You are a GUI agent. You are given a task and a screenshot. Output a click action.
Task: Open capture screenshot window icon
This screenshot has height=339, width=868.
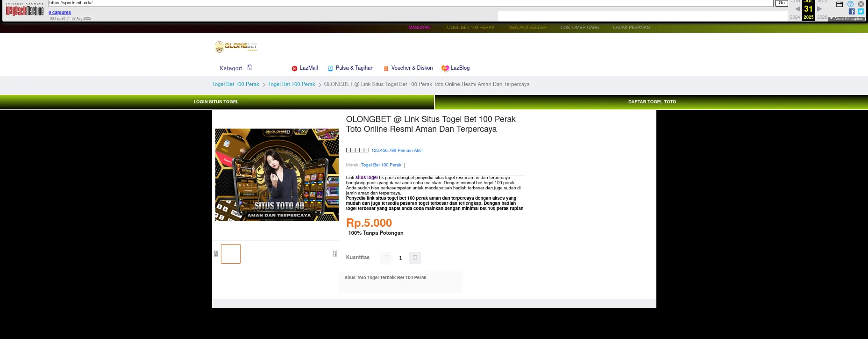point(840,4)
